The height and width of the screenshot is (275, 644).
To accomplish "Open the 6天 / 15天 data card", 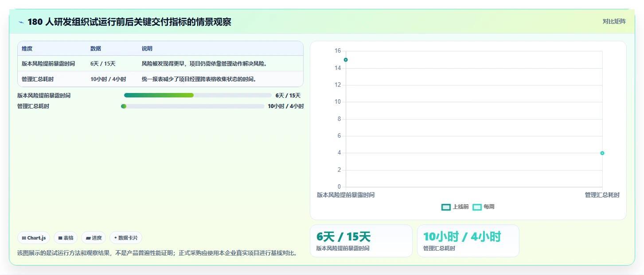I will (x=361, y=241).
